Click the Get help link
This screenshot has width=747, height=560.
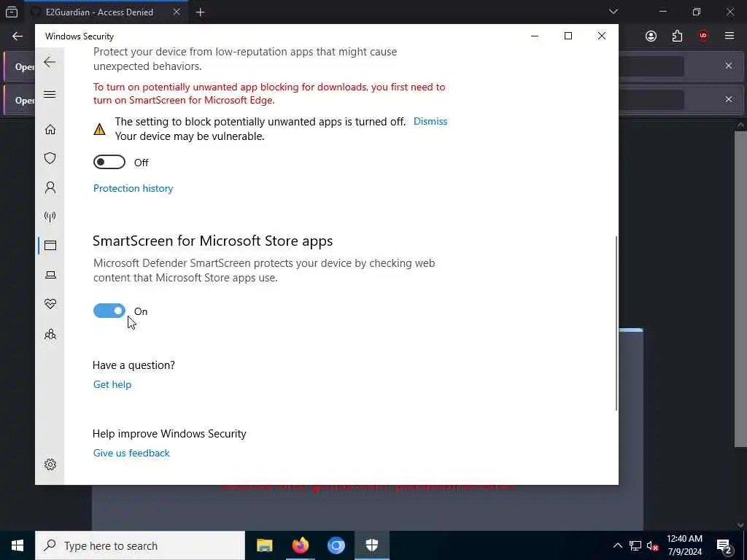point(112,384)
